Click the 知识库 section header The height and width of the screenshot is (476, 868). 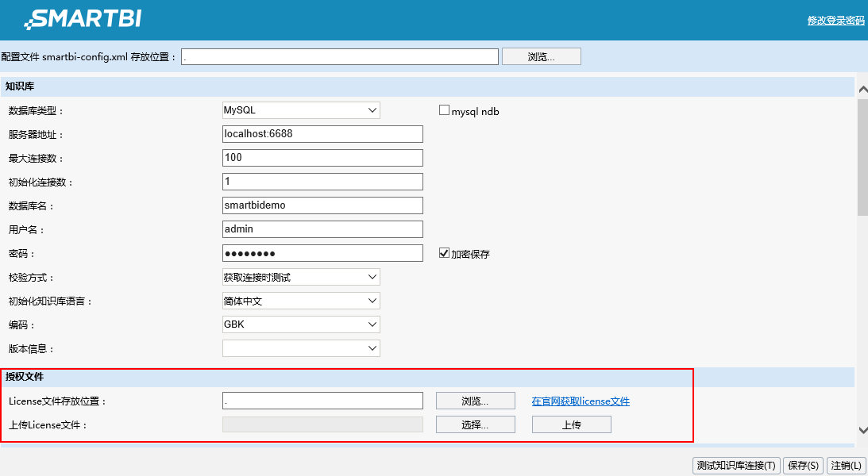coord(428,86)
